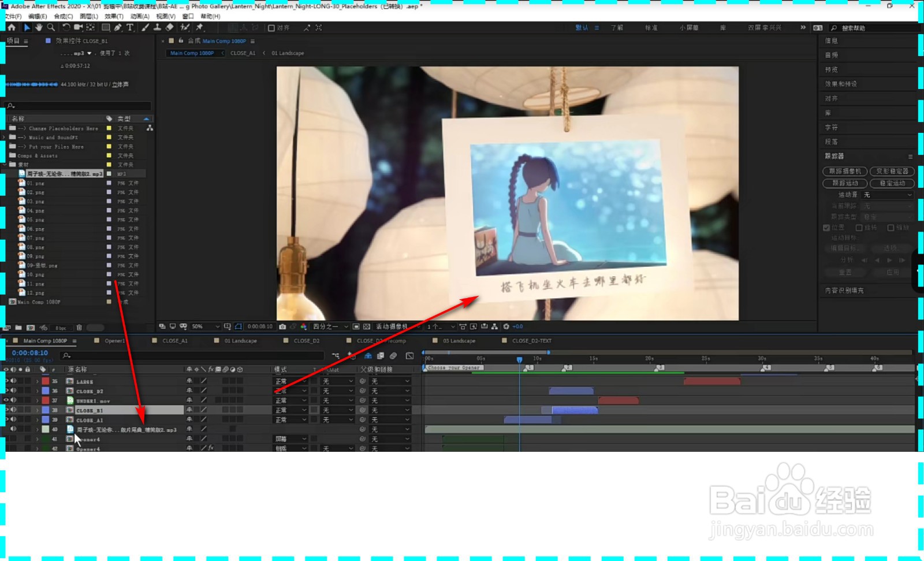This screenshot has width=924, height=561.
Task: Toggle the snapping (对齐) checkbox in the toolbar
Action: (x=271, y=28)
